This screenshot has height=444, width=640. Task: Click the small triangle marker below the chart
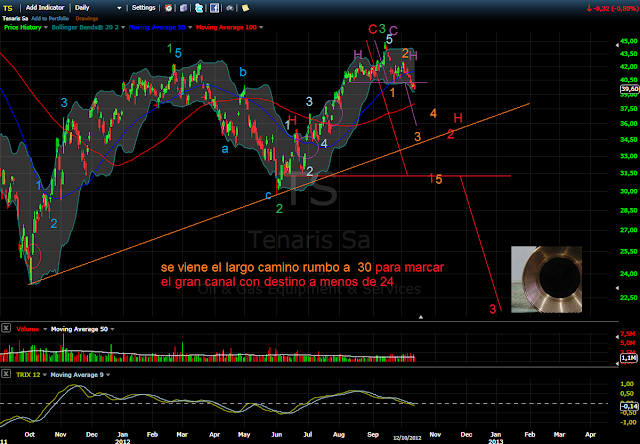point(421,317)
